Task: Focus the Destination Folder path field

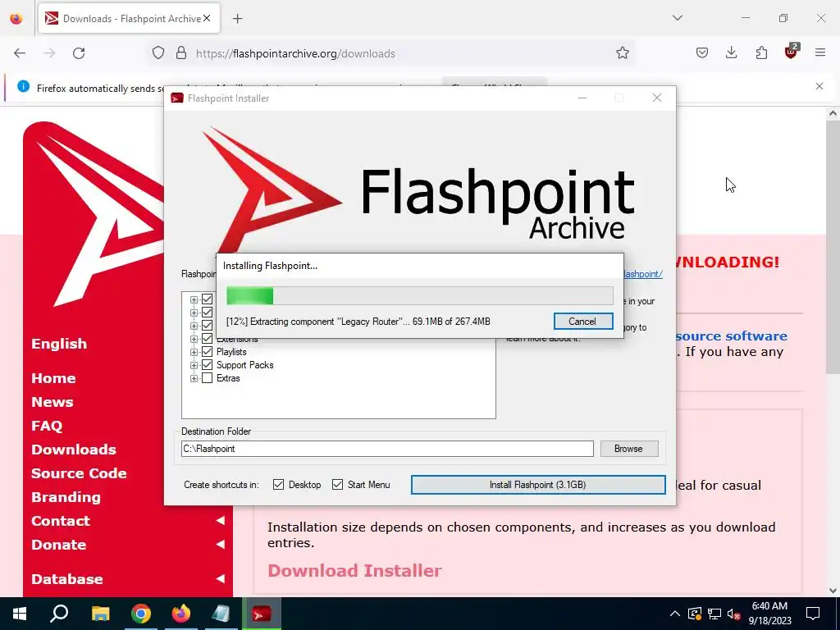Action: click(387, 449)
